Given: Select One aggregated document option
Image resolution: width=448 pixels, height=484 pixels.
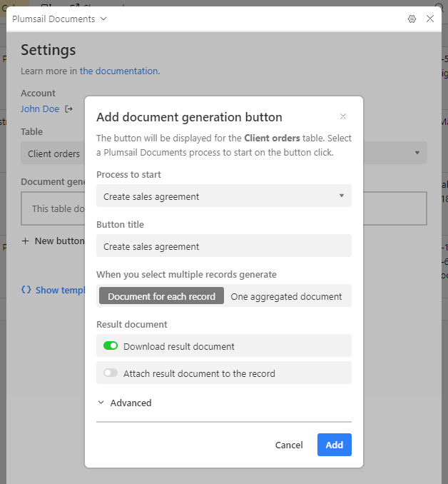Looking at the screenshot, I should click(286, 296).
